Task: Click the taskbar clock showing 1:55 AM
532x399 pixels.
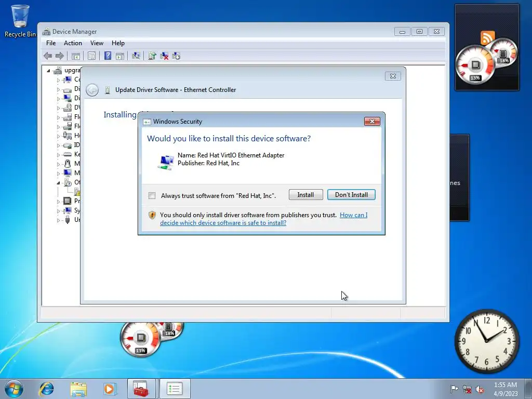Action: (506, 389)
